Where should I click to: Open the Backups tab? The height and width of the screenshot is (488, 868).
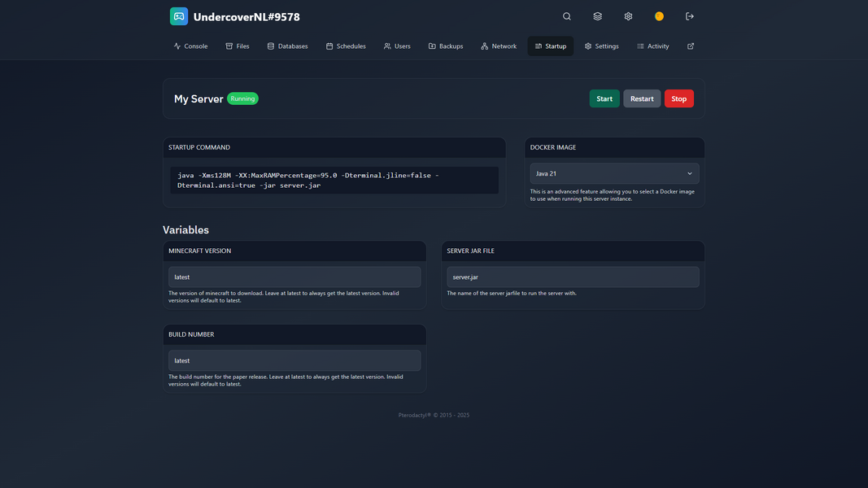(x=446, y=46)
